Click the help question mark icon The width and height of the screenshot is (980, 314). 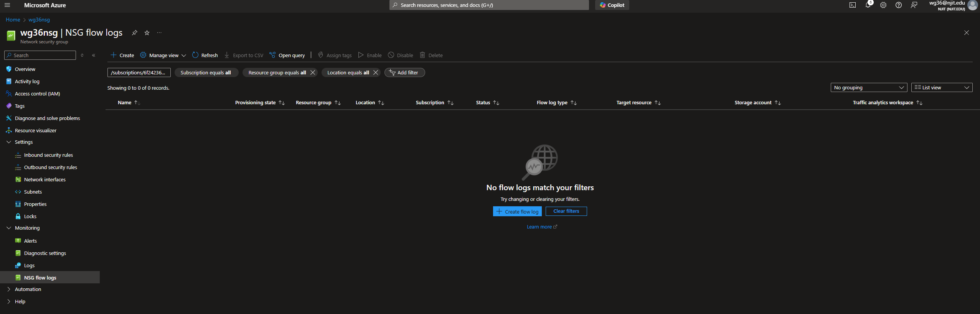coord(899,5)
